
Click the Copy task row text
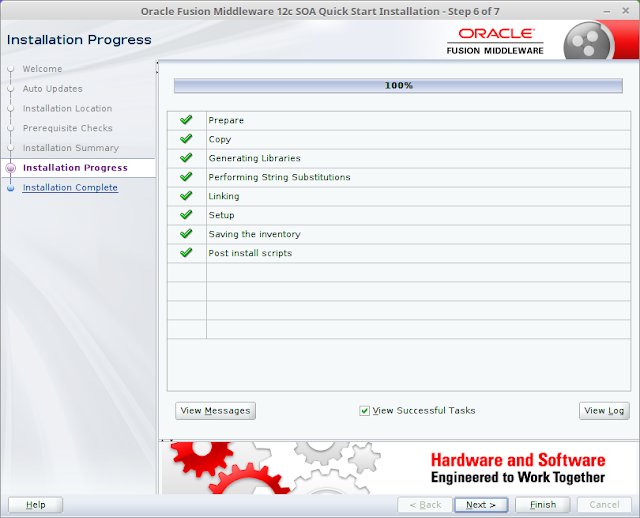pos(220,139)
